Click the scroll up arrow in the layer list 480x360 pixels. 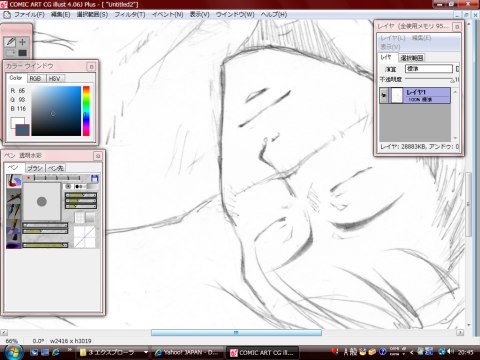coord(455,92)
